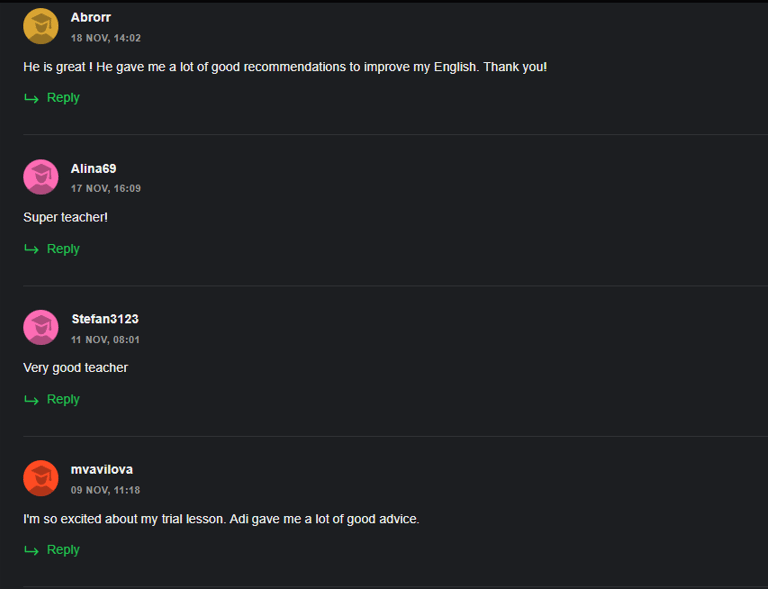Click the 17 NOV, 16:09 timestamp
Image resolution: width=768 pixels, height=589 pixels.
point(106,188)
